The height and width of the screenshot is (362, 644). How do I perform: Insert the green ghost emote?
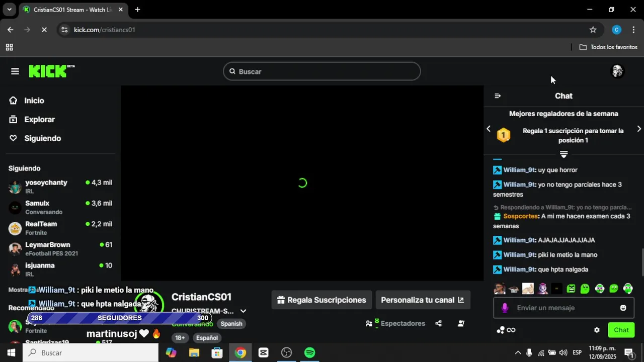tap(585, 289)
